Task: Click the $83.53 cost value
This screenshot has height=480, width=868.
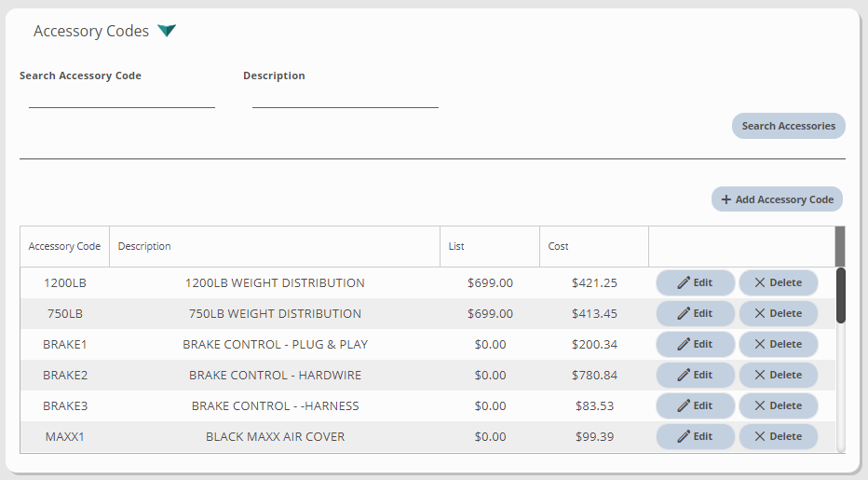Action: [594, 405]
